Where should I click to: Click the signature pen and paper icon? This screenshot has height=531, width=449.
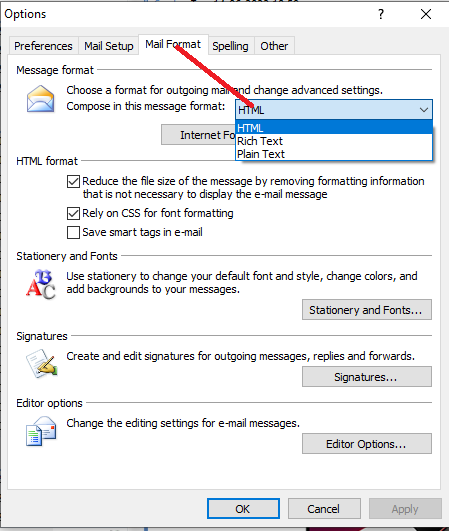tap(42, 364)
